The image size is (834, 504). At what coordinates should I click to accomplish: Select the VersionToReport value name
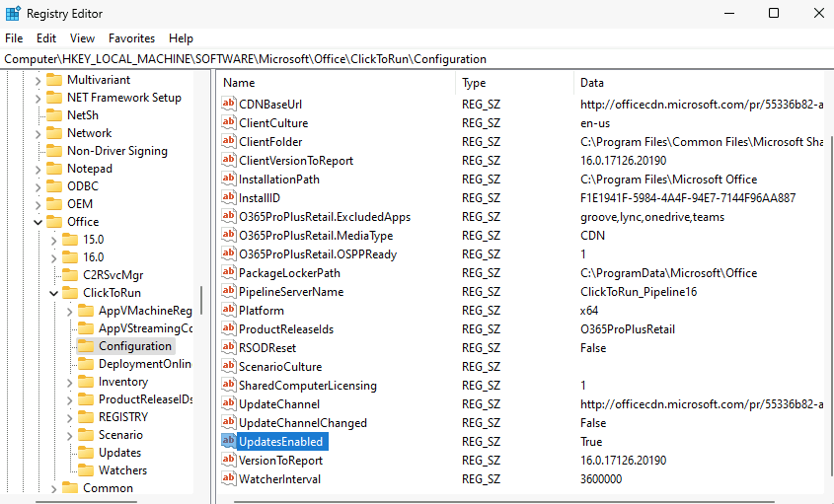(x=281, y=460)
